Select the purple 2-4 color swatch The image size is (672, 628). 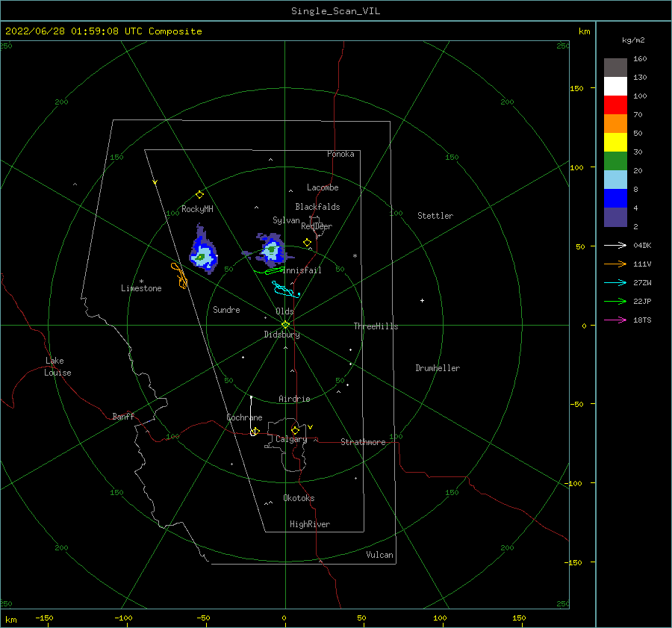coord(615,217)
